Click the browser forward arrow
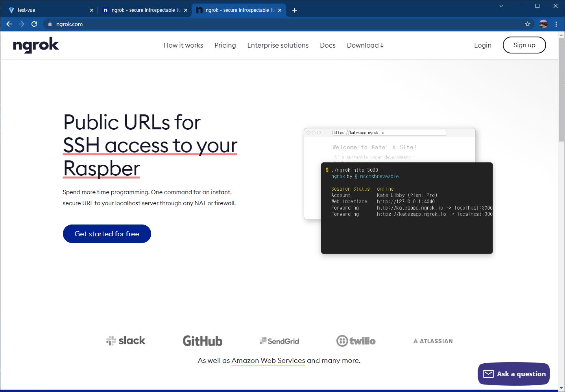 coord(22,24)
